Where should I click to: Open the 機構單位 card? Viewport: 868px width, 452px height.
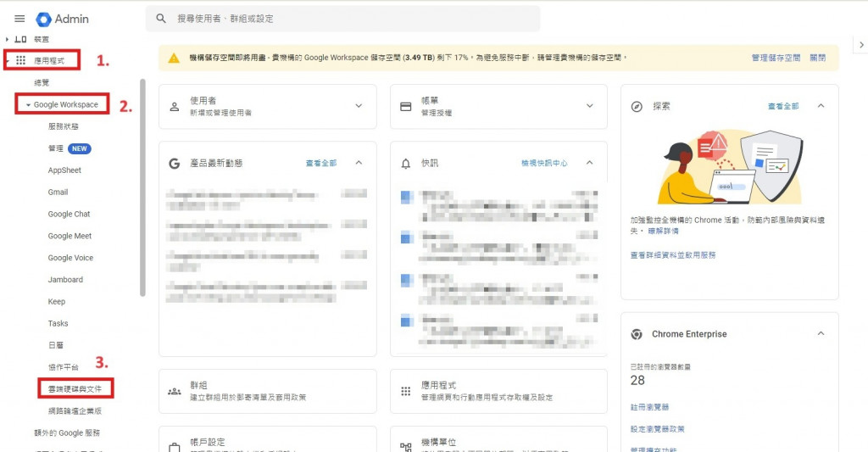[498, 439]
